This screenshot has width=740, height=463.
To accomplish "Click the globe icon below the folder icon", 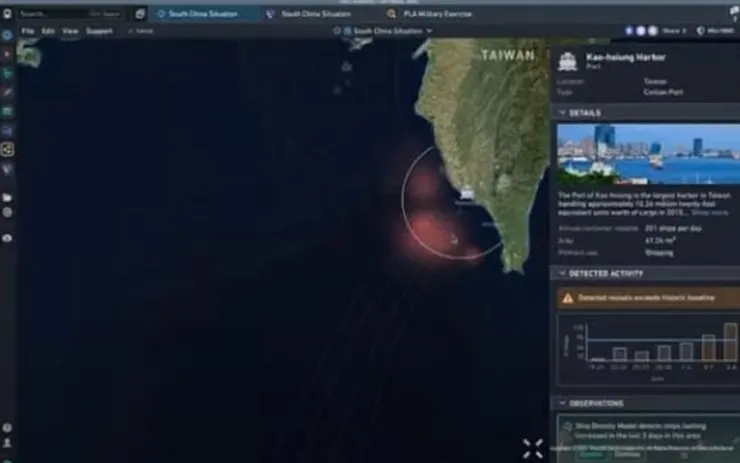I will point(7,212).
